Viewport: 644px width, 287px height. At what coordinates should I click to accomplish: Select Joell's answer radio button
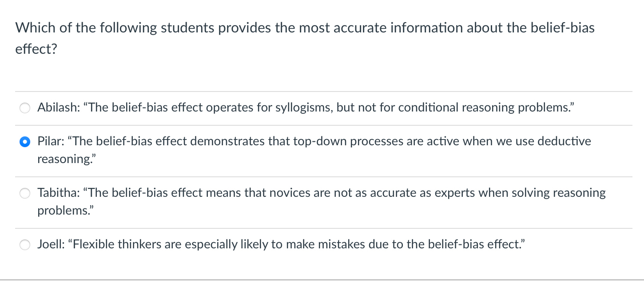25,245
